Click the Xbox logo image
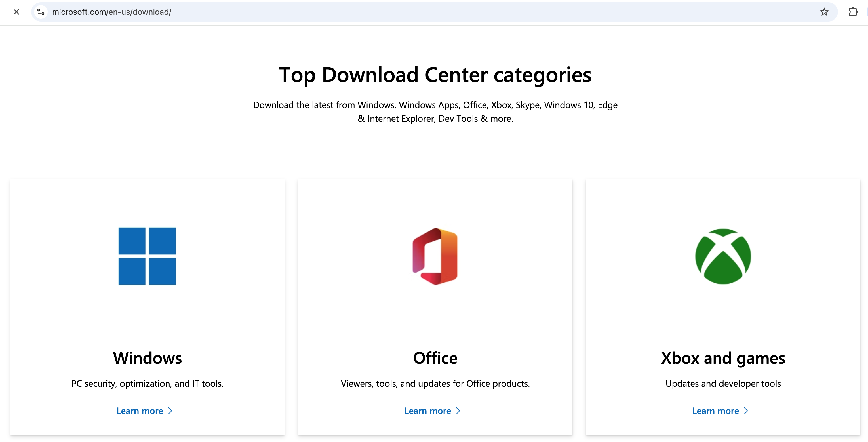 coord(723,256)
